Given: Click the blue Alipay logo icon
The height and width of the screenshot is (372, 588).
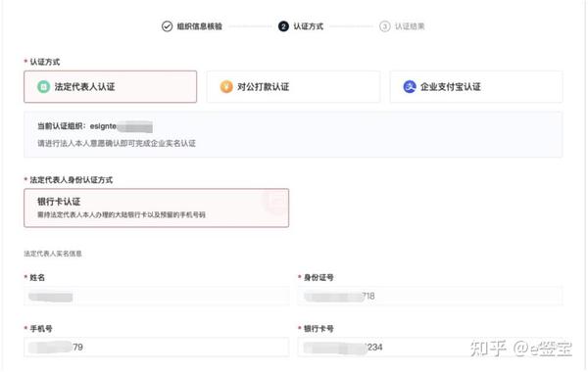Looking at the screenshot, I should [x=410, y=87].
